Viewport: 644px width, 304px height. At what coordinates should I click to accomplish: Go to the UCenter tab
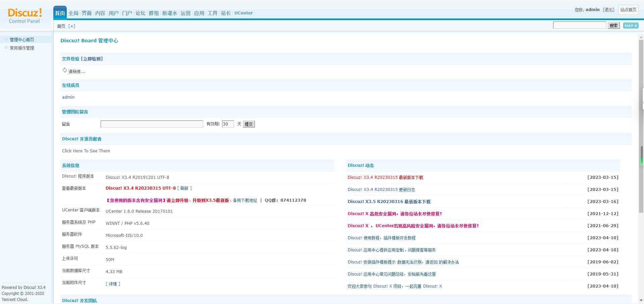[x=244, y=13]
